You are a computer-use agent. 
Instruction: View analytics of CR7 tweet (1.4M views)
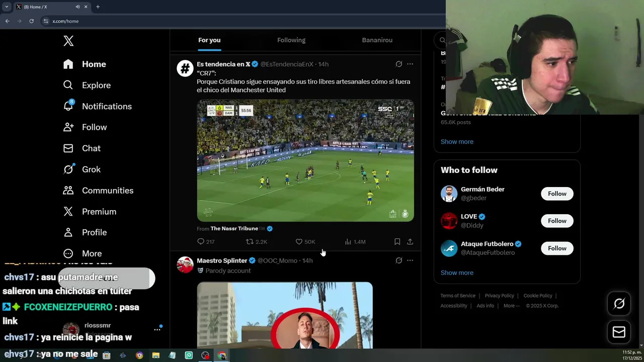355,242
